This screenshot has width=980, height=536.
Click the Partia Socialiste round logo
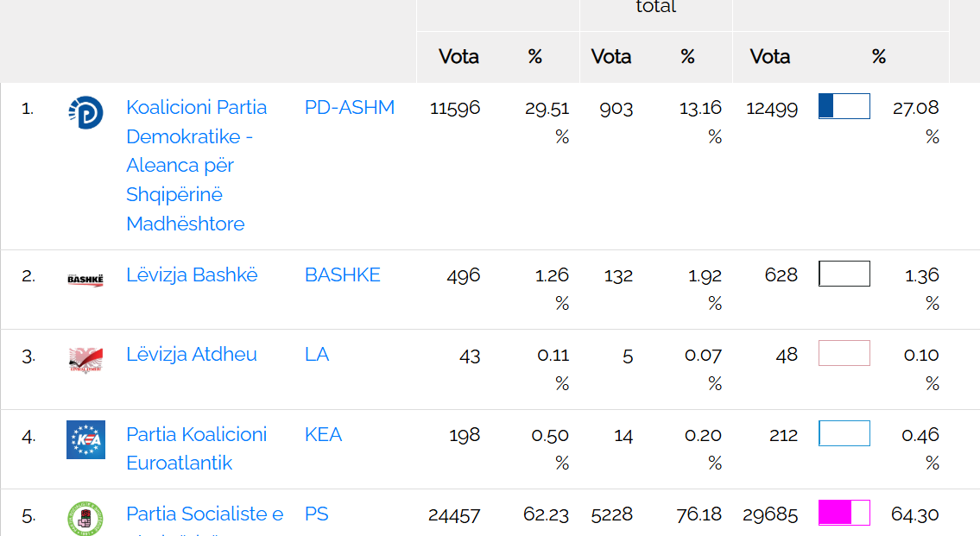85,518
